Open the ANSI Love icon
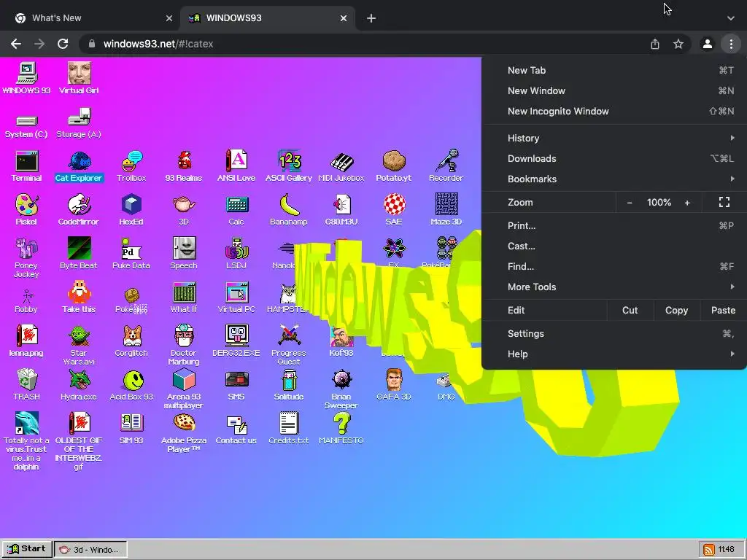The image size is (747, 560). point(236,166)
